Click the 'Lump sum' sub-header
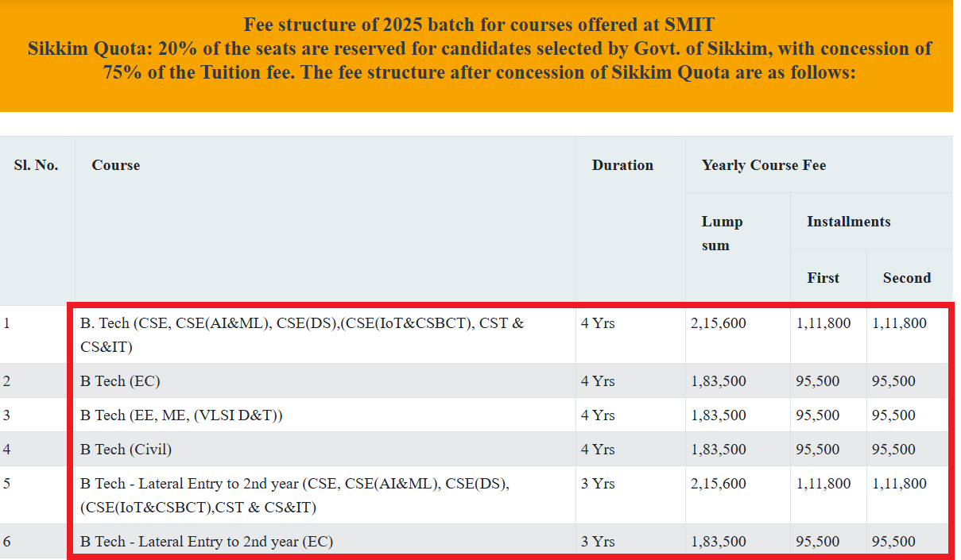This screenshot has width=961, height=560. [722, 234]
